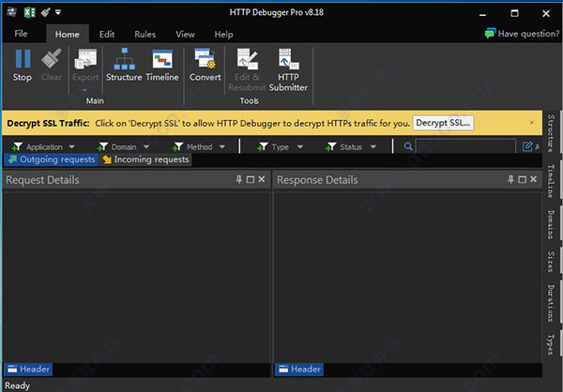This screenshot has width=563, height=392.
Task: Pin the Response Details panel
Action: (510, 179)
